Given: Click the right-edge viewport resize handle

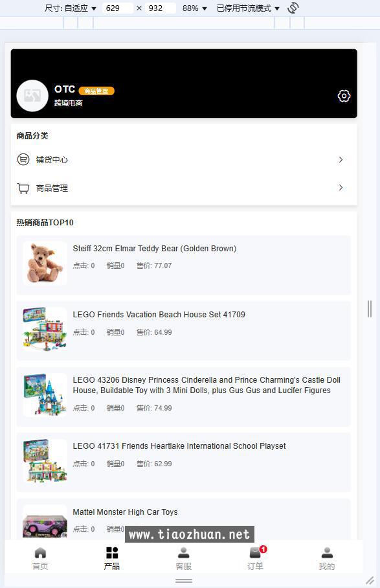Looking at the screenshot, I should (x=370, y=309).
